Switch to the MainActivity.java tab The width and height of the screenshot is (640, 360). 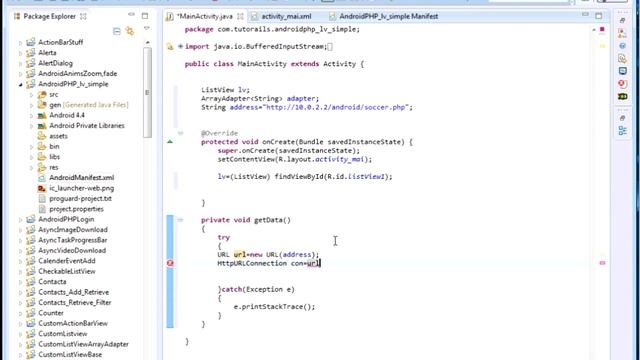click(206, 16)
